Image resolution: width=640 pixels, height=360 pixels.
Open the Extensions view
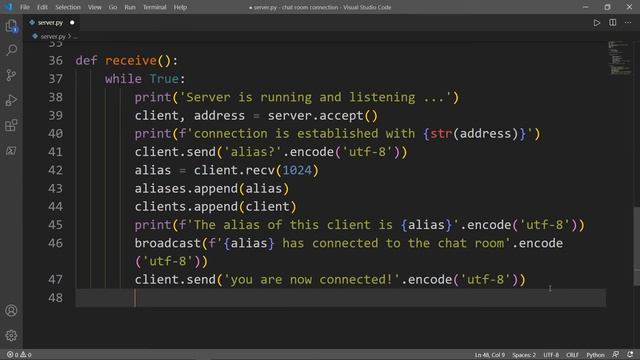point(11,125)
